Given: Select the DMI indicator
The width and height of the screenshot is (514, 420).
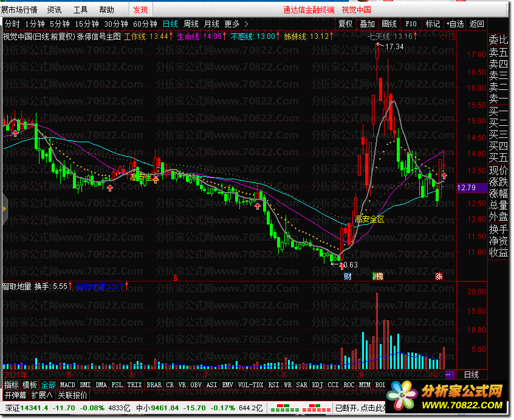Looking at the screenshot, I should coord(85,385).
